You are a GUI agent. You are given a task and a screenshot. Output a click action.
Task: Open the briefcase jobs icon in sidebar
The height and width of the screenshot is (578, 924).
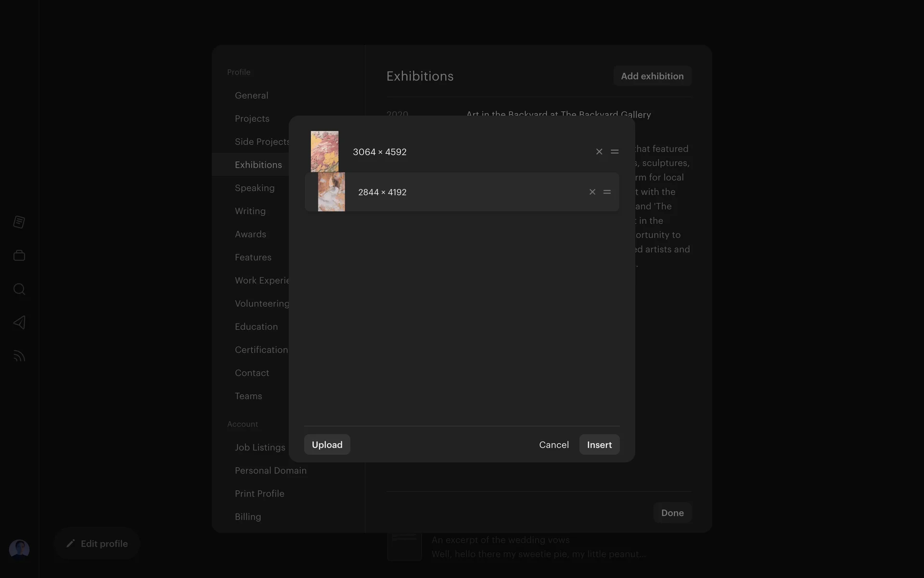19,255
